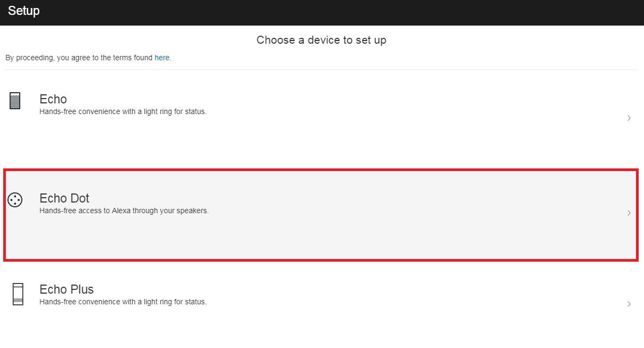
Task: Click the 'Setup' header title
Action: (24, 11)
